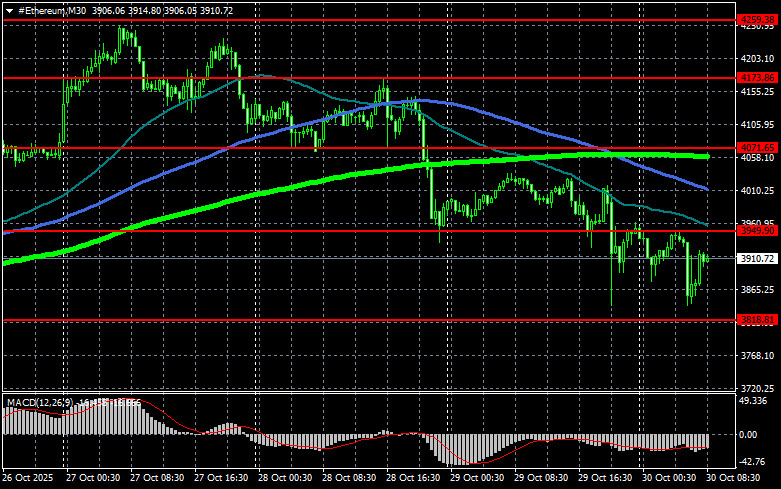Pick price axis value 4203.10
This screenshot has height=489, width=781.
[758, 59]
